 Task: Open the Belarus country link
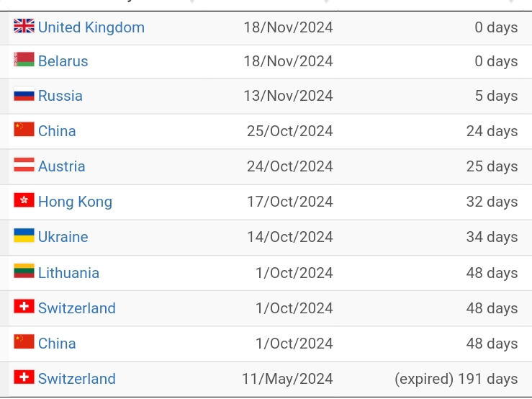[x=63, y=61]
